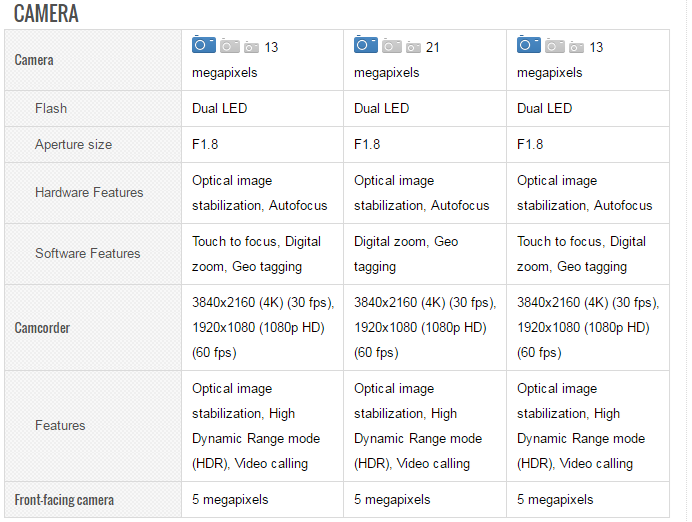This screenshot has height=522, width=692.
Task: Select the Camera row label
Action: coord(34,60)
